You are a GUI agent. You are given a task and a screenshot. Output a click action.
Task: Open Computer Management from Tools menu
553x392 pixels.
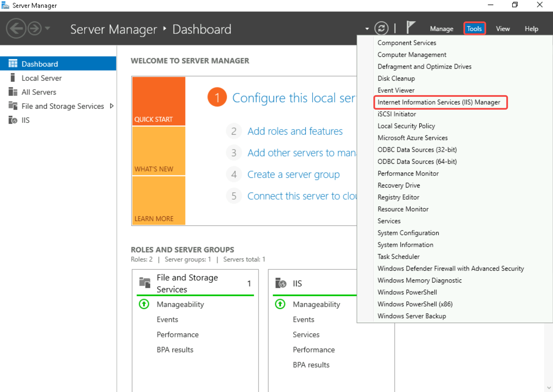point(412,55)
